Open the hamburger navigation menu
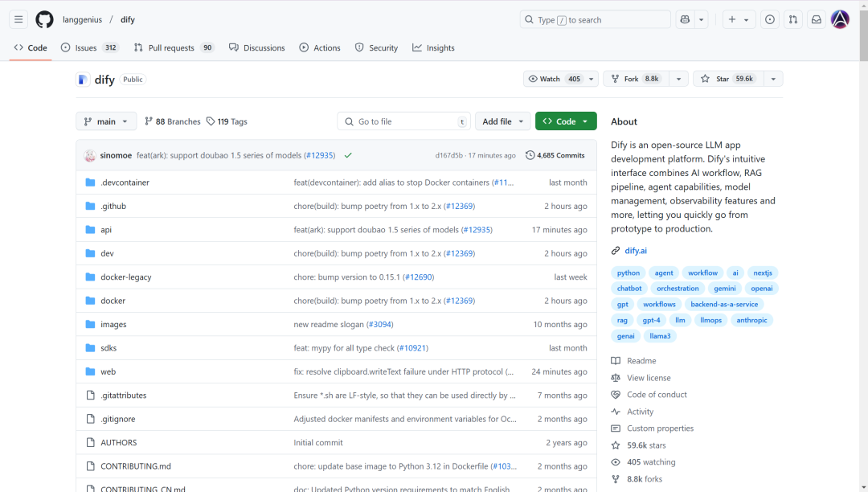 pos(18,20)
